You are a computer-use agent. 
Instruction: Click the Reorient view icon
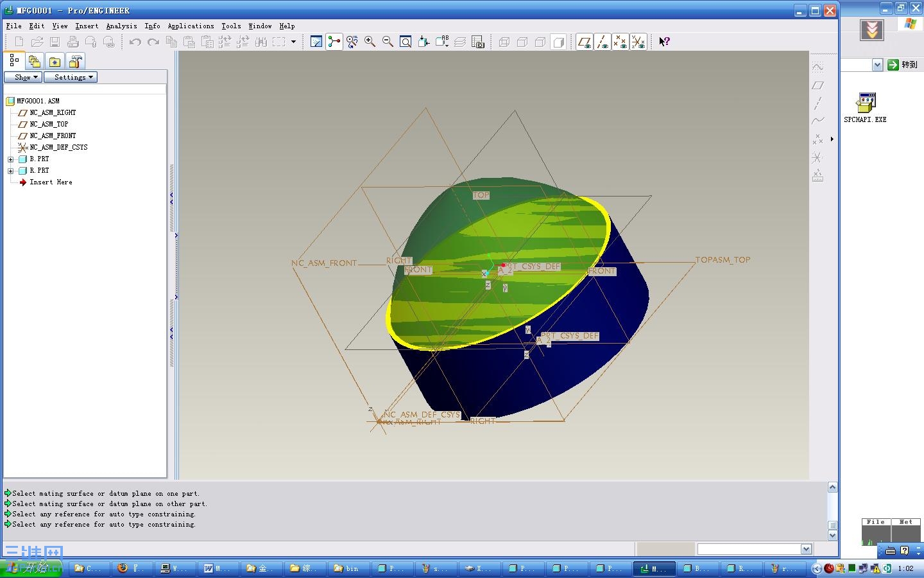(x=424, y=42)
